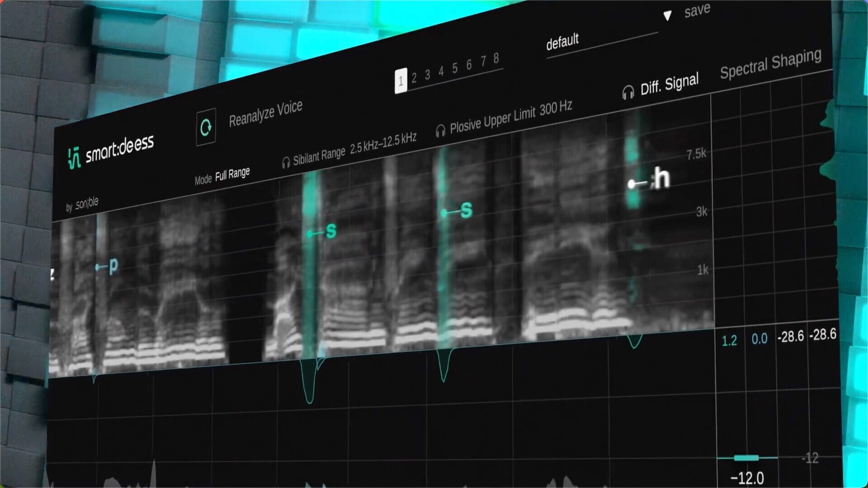
Task: Toggle Sibilant Range headphone solo icon
Action: tap(286, 162)
